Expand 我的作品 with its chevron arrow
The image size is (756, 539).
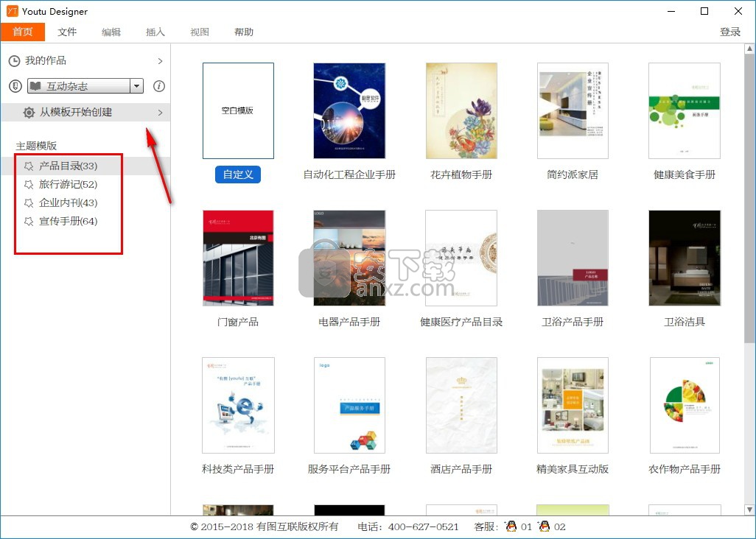pos(160,61)
